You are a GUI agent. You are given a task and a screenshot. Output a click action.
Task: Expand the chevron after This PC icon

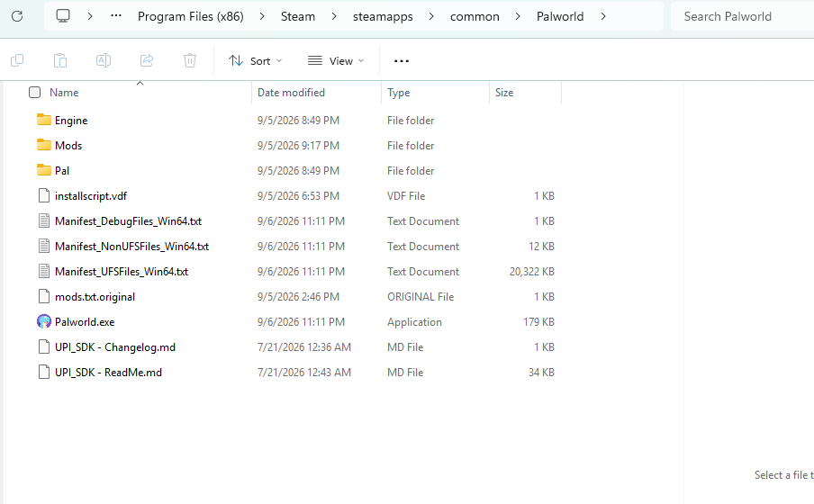coord(90,16)
